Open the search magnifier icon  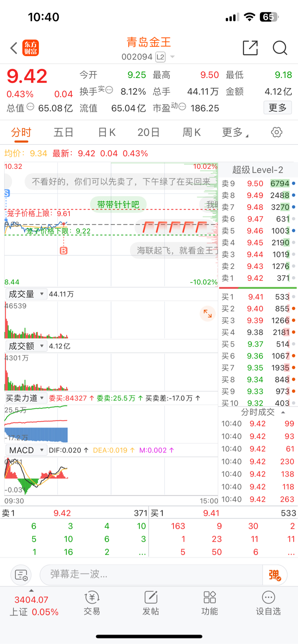pos(280,48)
